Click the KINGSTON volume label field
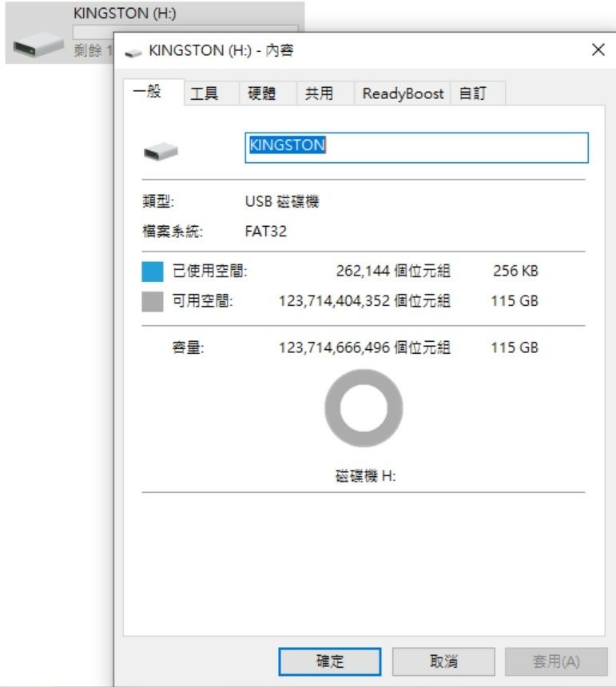Image resolution: width=616 pixels, height=687 pixels. coord(416,148)
